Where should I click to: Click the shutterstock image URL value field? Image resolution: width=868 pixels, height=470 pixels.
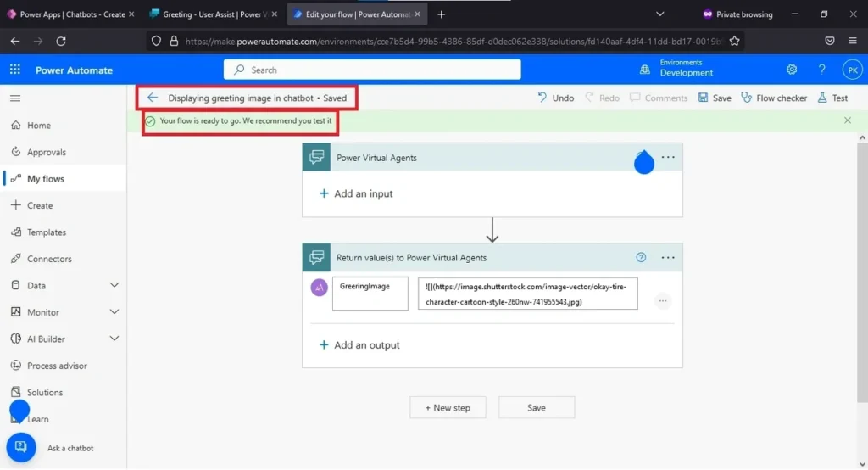click(527, 294)
